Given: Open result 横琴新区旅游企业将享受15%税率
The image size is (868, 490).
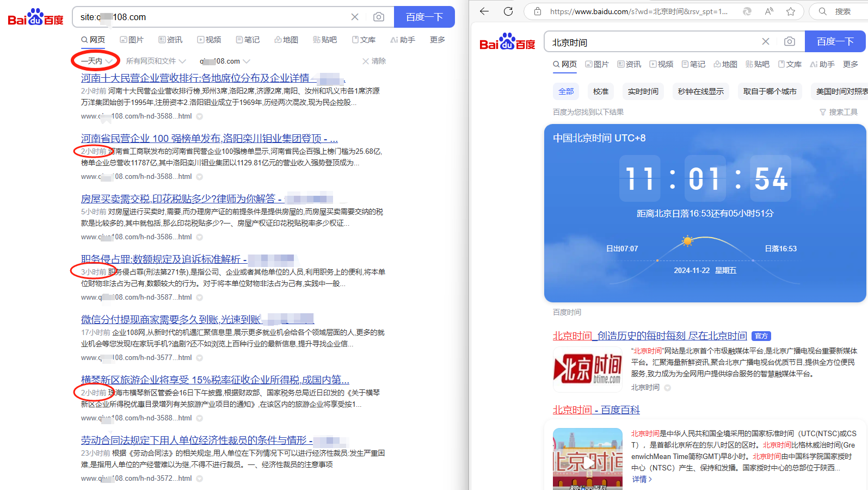Looking at the screenshot, I should [x=215, y=380].
